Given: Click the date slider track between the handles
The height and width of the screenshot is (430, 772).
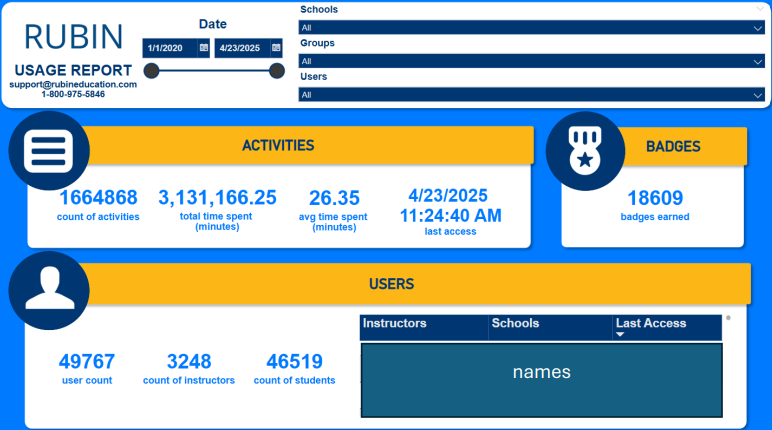Looking at the screenshot, I should 214,71.
